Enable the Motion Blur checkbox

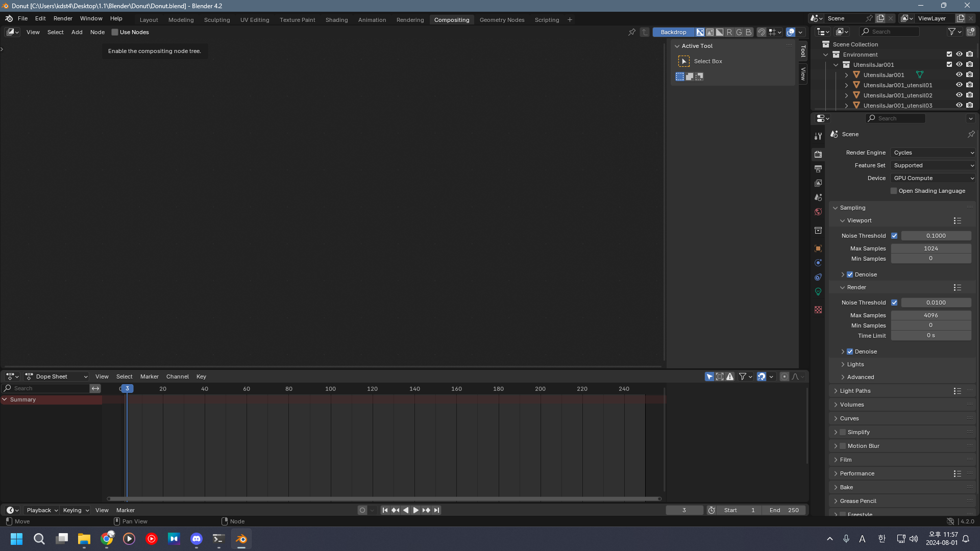(843, 446)
